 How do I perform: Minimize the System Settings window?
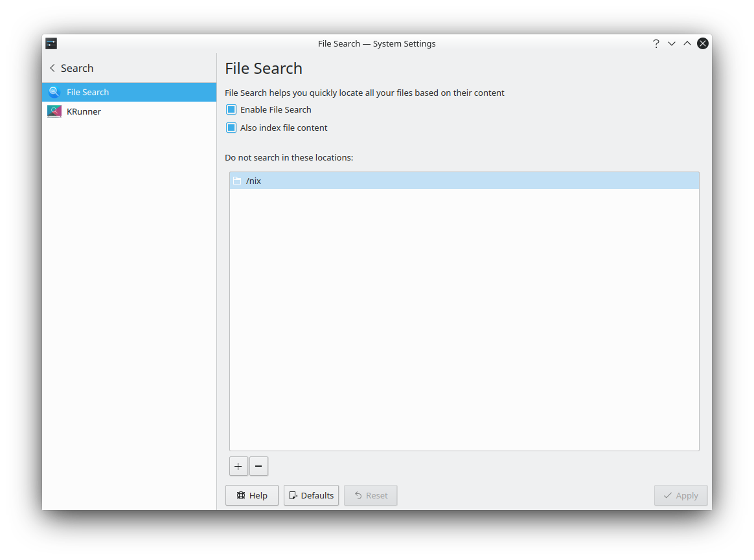coord(672,44)
